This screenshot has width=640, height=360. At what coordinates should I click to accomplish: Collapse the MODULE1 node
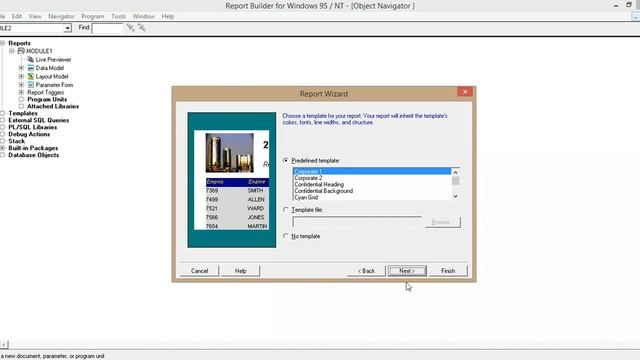12,51
